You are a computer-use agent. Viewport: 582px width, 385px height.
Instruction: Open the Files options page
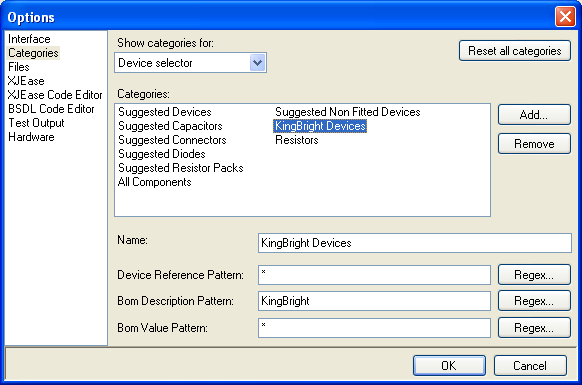pyautogui.click(x=19, y=67)
